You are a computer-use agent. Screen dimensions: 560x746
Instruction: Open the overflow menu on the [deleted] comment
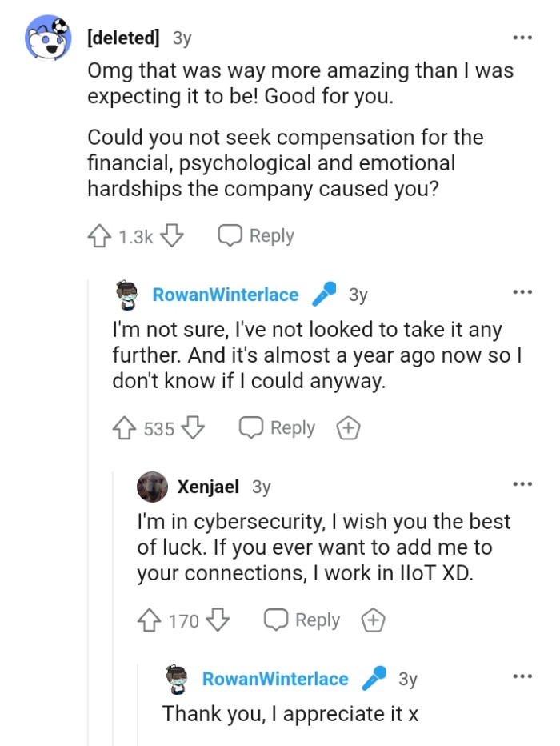522,37
